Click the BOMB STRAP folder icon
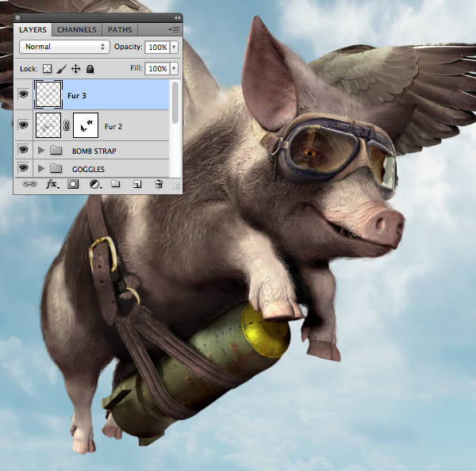This screenshot has height=471, width=476. pyautogui.click(x=56, y=150)
